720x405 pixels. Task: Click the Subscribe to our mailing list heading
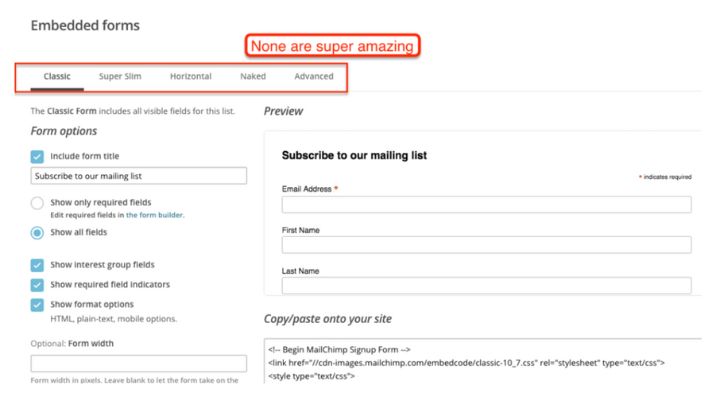(x=354, y=156)
